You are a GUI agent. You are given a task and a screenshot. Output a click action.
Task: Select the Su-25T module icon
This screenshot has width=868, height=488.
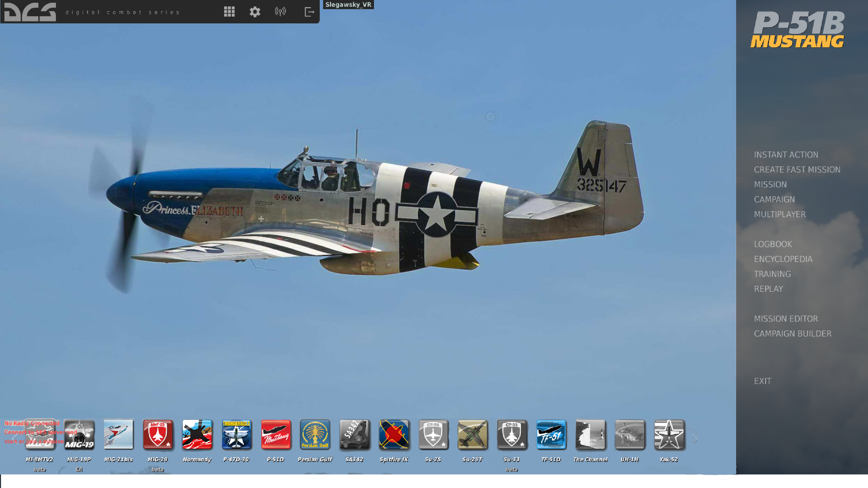(x=472, y=435)
